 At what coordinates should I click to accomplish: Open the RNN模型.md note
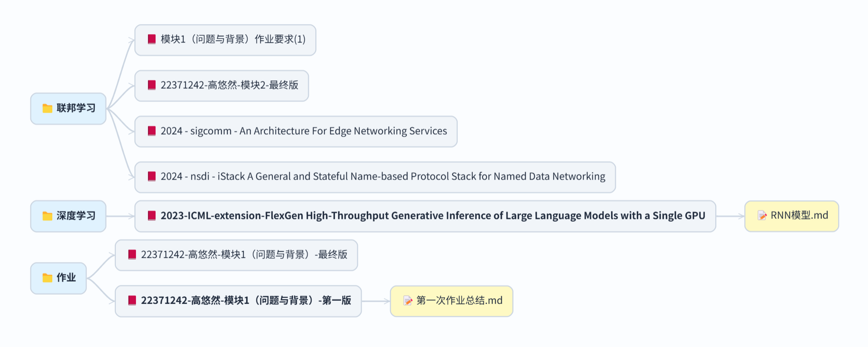799,216
